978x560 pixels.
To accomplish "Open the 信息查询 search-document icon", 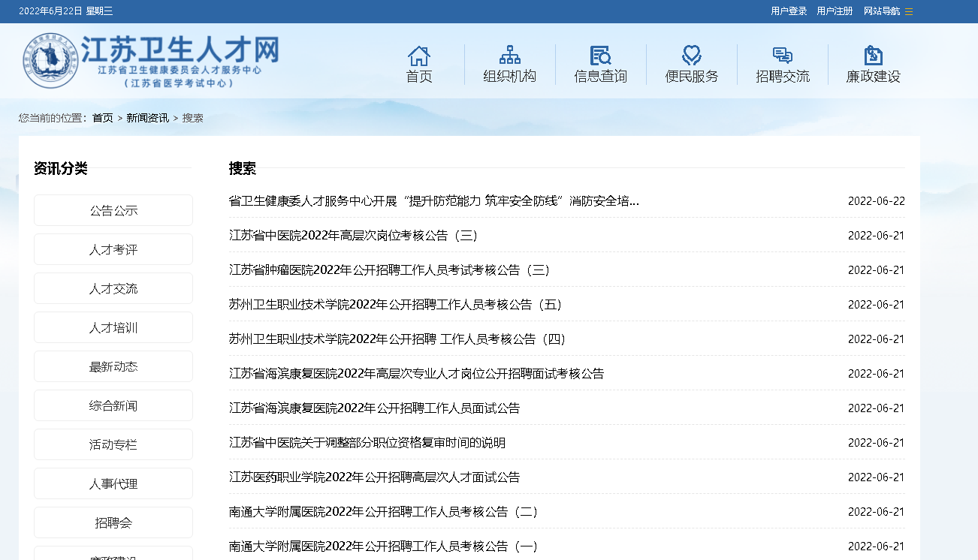I will point(600,56).
